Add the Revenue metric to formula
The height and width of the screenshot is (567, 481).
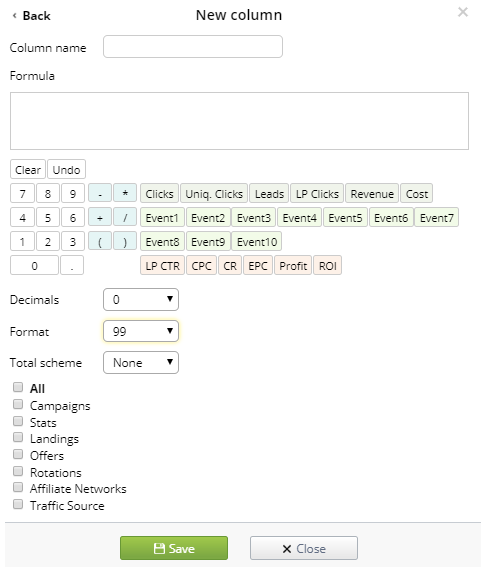pos(372,193)
